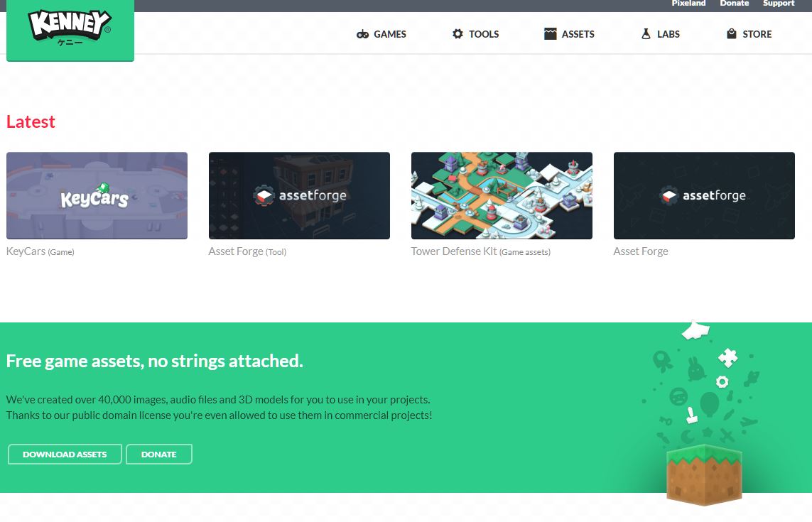
Task: Open the Games menu item
Action: (x=381, y=34)
